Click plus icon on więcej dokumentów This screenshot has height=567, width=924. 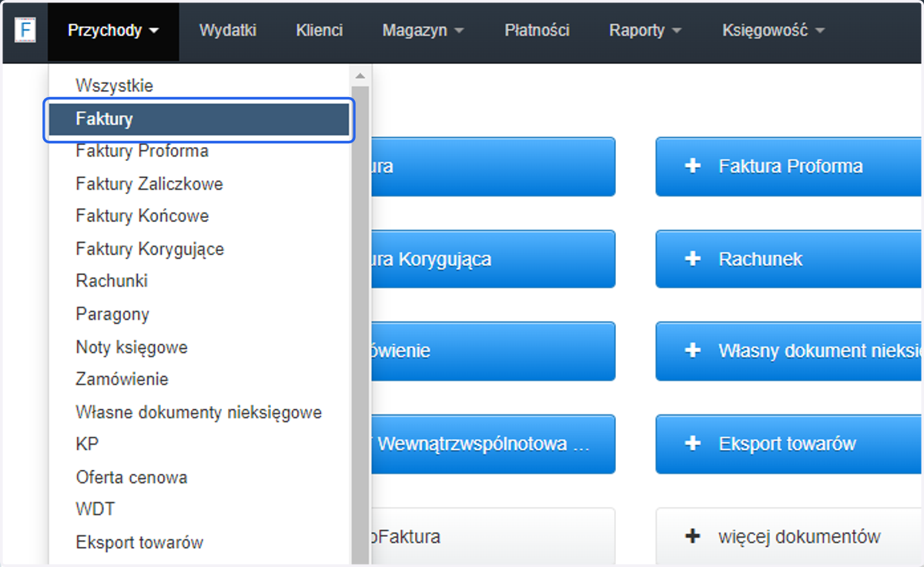click(x=693, y=536)
